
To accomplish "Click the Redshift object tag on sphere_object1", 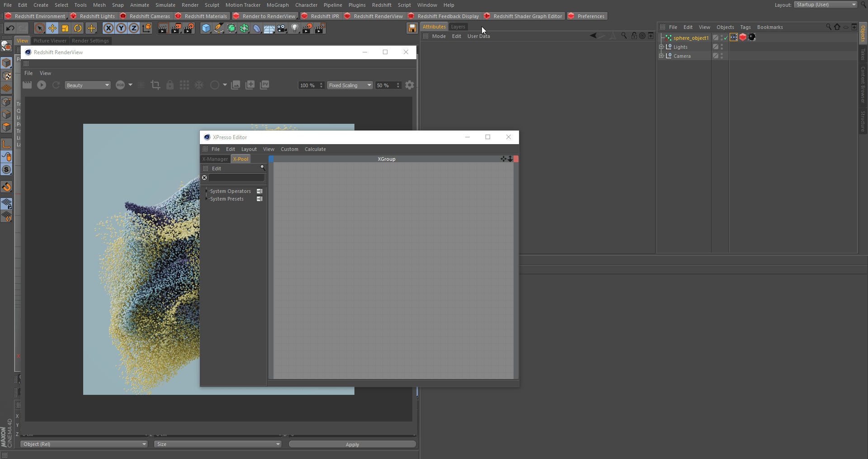I will (743, 37).
